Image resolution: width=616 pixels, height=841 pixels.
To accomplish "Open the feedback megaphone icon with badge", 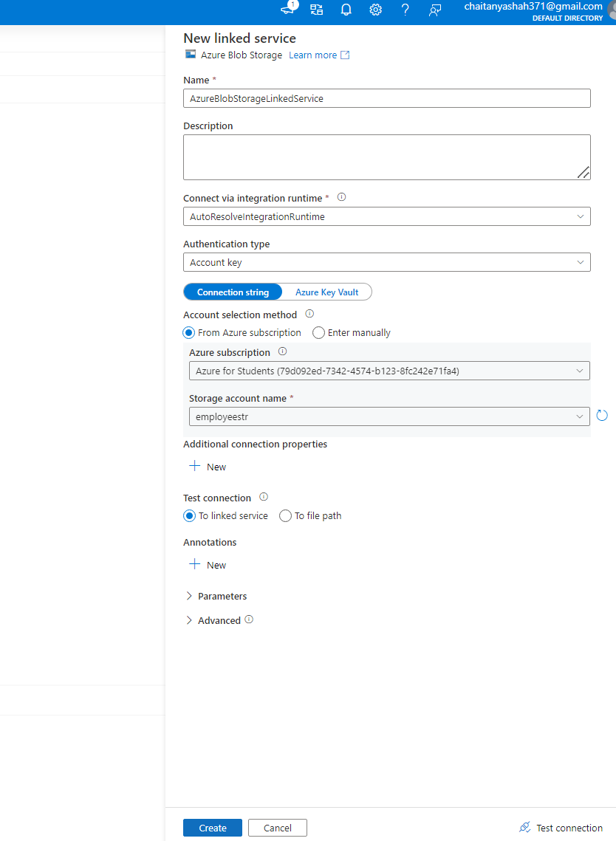I will click(x=287, y=10).
